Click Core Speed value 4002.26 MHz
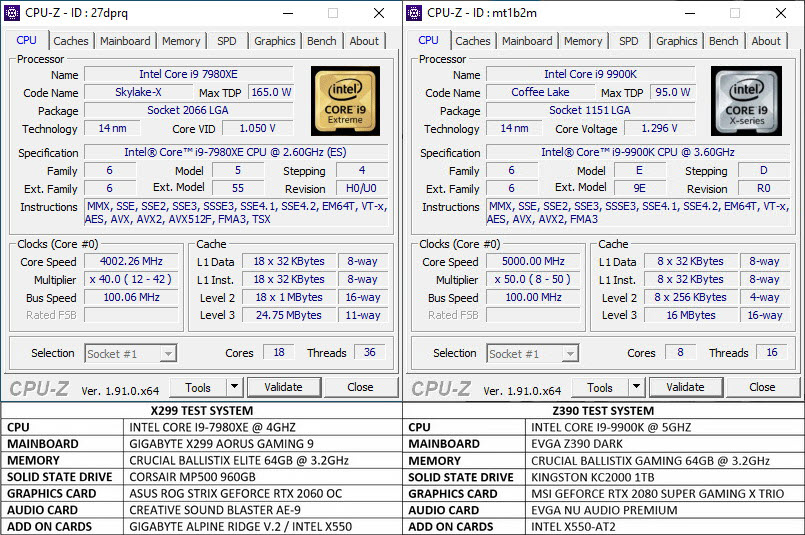Image resolution: width=805 pixels, height=535 pixels. (131, 261)
